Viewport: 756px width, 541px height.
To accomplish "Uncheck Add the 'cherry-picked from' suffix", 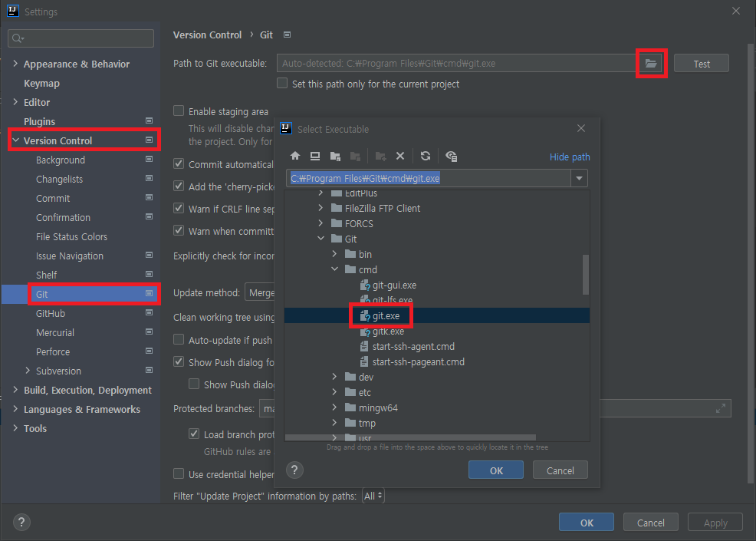I will (x=179, y=186).
